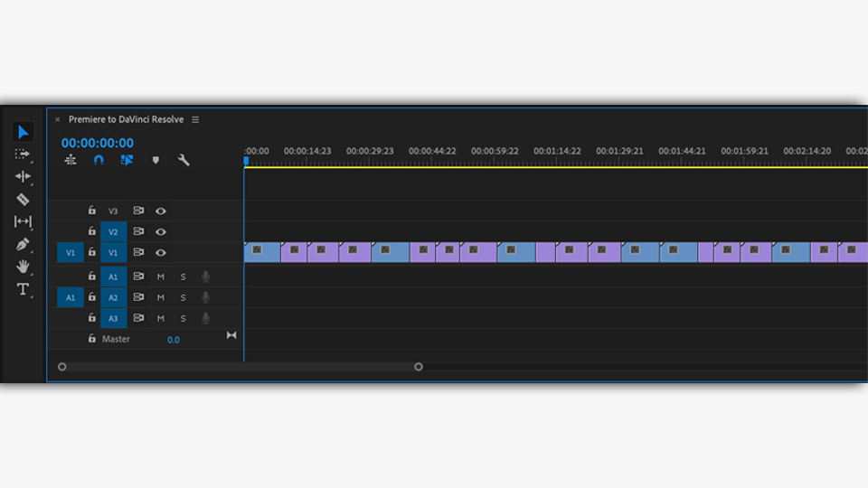Enable voice-over record on A2
This screenshot has width=868, height=488.
205,297
